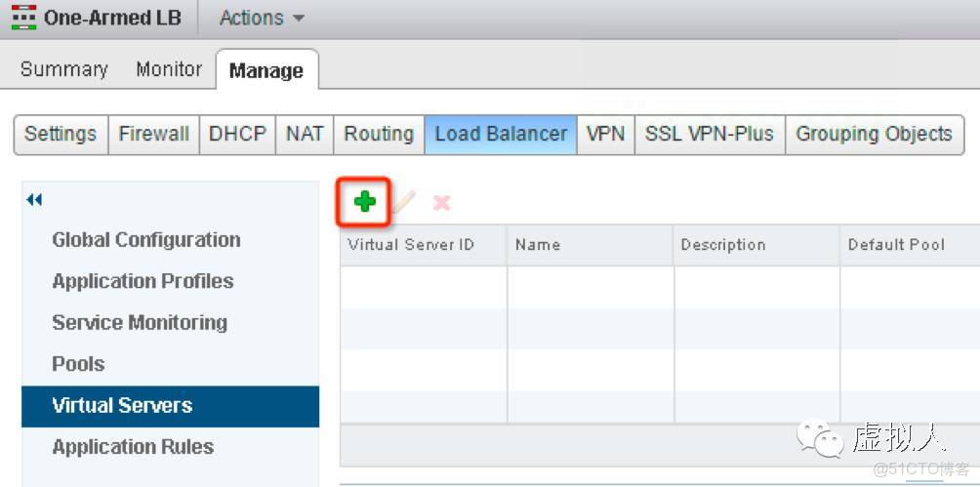
Task: Select the Manage tab
Action: 266,70
